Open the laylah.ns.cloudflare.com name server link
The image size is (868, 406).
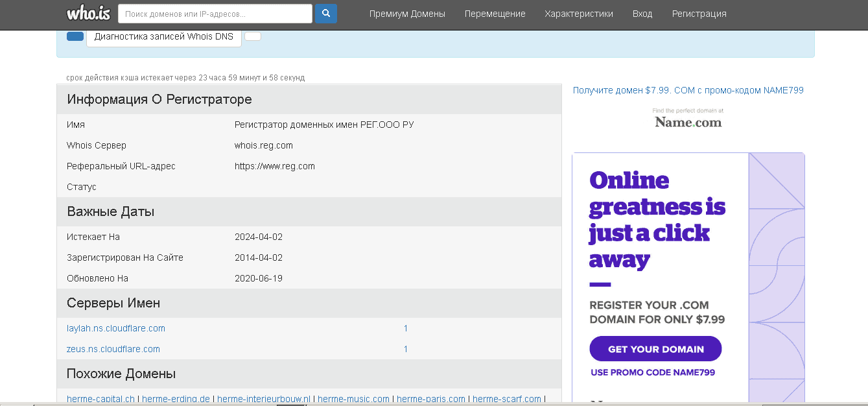pyautogui.click(x=116, y=329)
